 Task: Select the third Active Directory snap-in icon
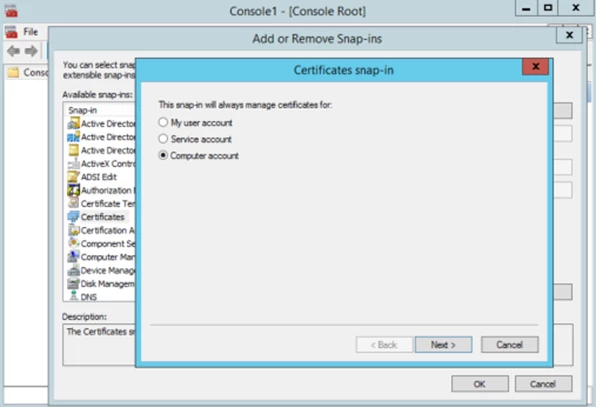[x=73, y=150]
